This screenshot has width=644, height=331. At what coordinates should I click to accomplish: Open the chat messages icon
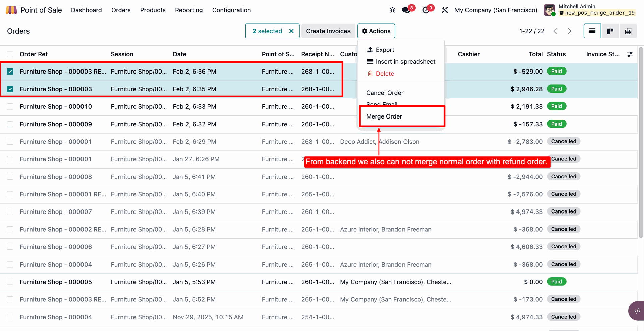point(406,10)
